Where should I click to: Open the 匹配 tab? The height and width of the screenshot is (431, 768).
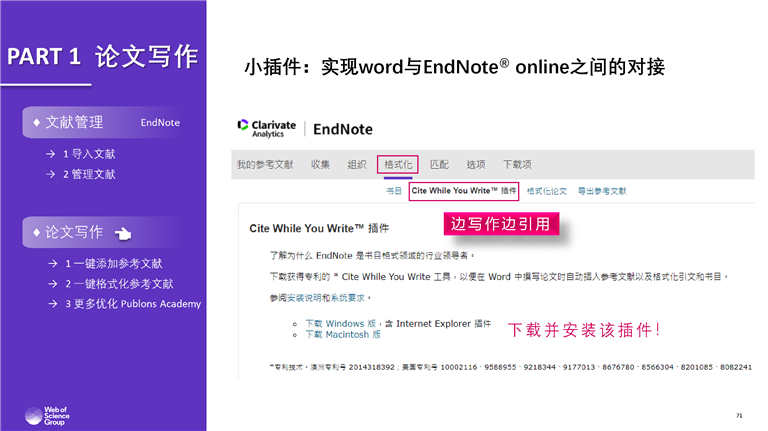coord(439,165)
